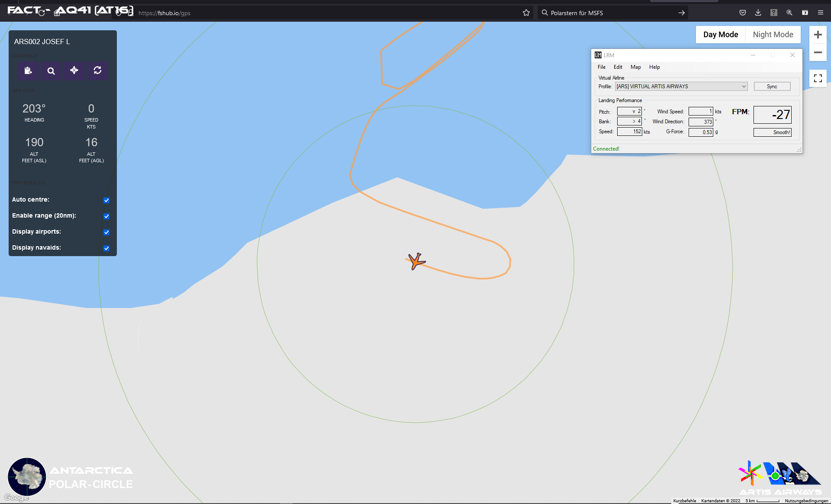The width and height of the screenshot is (831, 504).
Task: Click the Smooth! rating field
Action: point(773,132)
